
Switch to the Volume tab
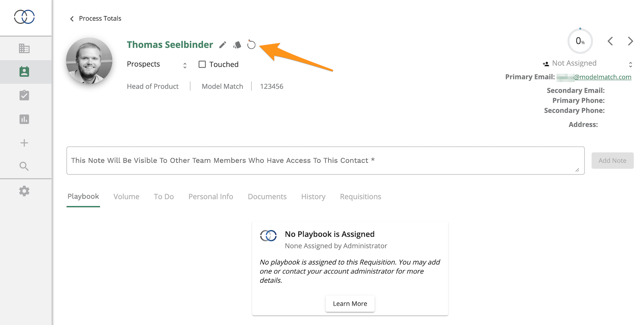coord(126,197)
